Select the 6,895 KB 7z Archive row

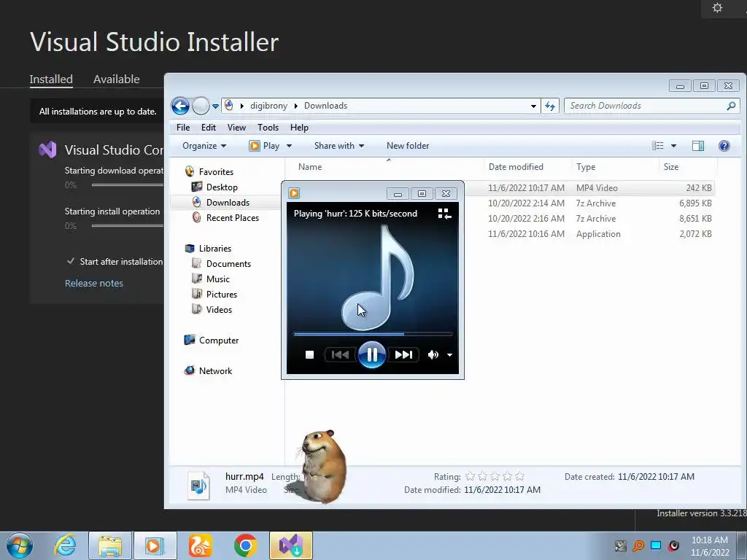click(x=589, y=203)
